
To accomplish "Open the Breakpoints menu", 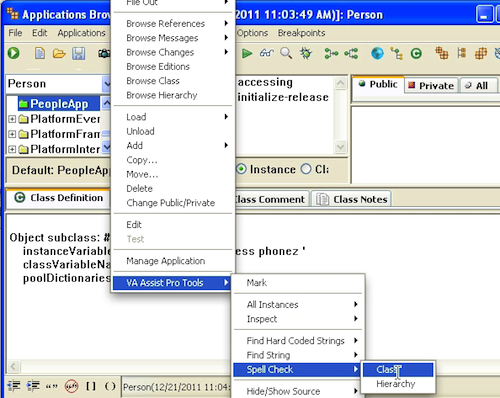I will click(x=301, y=33).
